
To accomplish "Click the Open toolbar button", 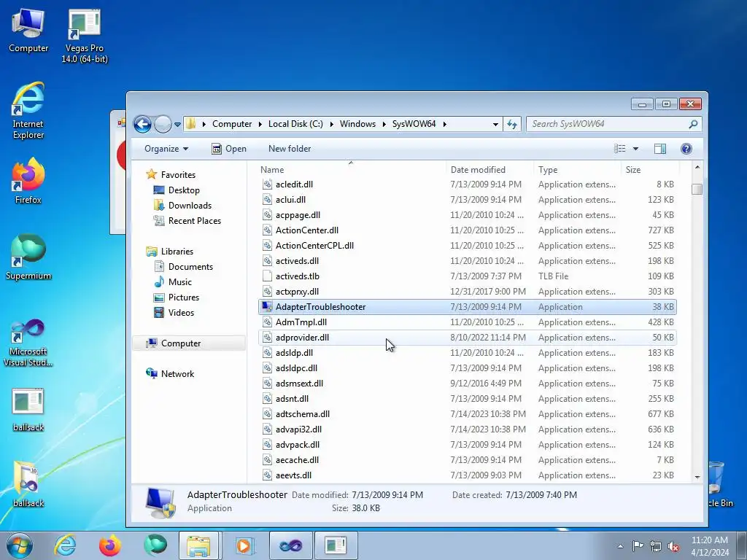I will pos(229,149).
